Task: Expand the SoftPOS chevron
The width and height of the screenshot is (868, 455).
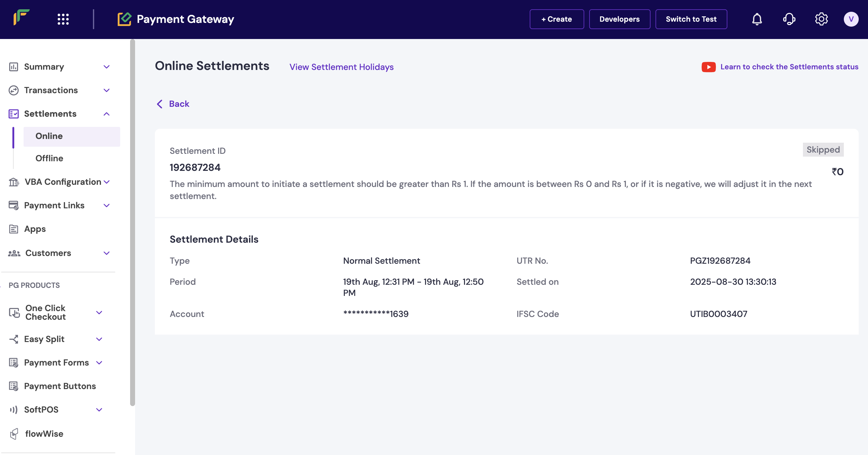Action: coord(99,410)
